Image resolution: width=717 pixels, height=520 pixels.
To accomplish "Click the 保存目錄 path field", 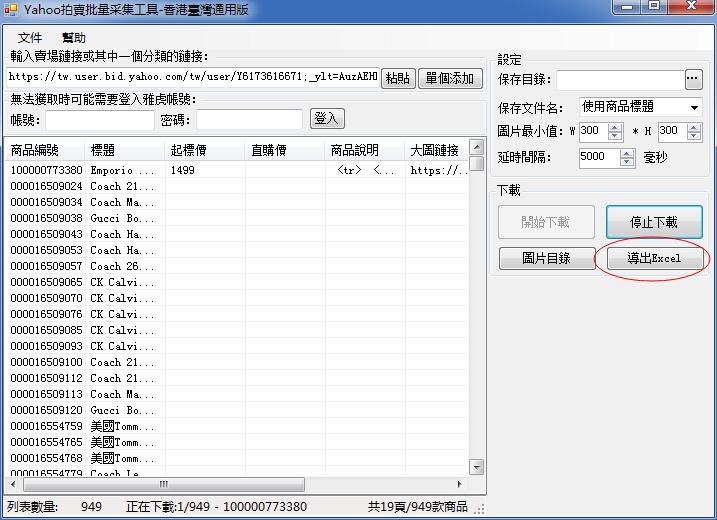I will tap(620, 80).
